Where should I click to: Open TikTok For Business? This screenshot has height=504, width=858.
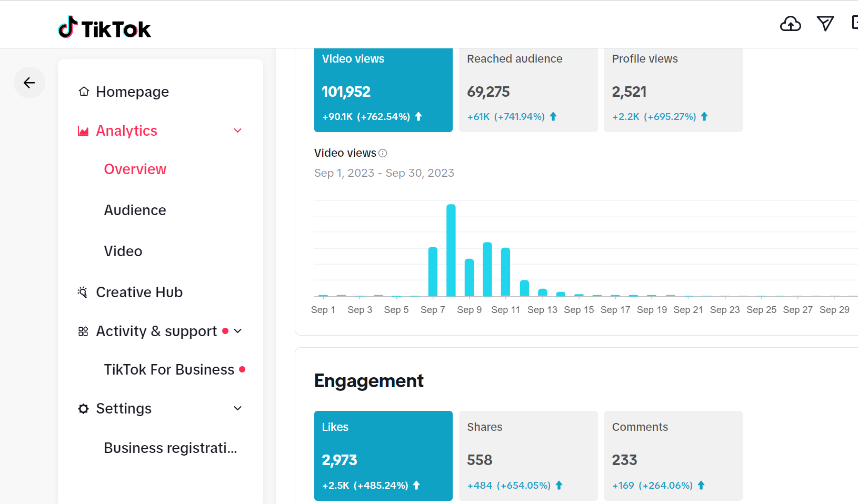click(169, 369)
